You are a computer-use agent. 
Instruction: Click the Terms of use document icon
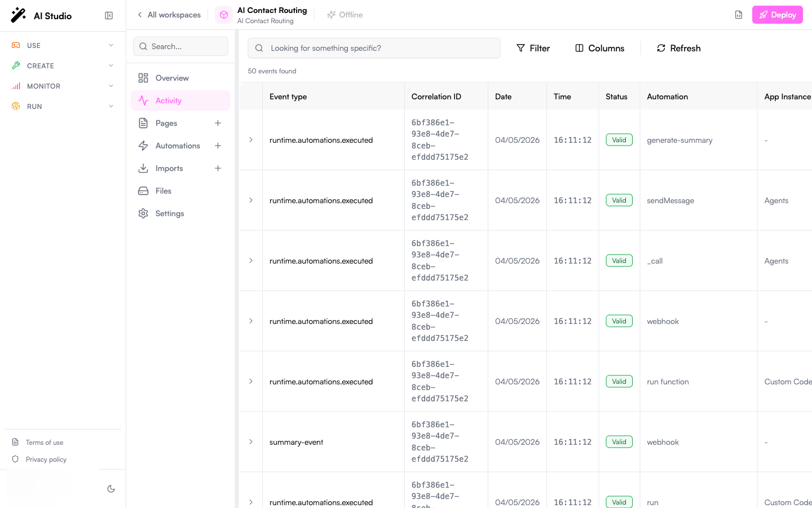(x=15, y=442)
